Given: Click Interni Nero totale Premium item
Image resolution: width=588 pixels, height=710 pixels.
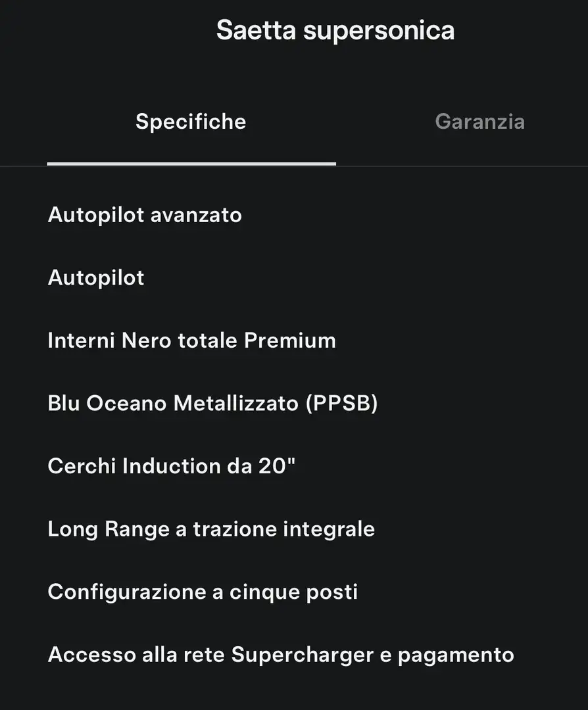Looking at the screenshot, I should 191,341.
